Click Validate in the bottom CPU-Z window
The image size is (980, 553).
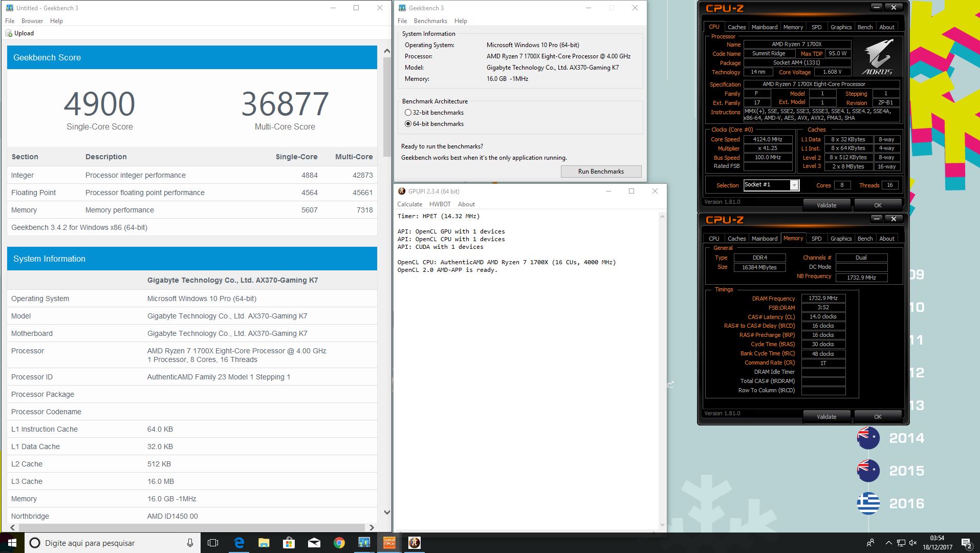coord(826,417)
